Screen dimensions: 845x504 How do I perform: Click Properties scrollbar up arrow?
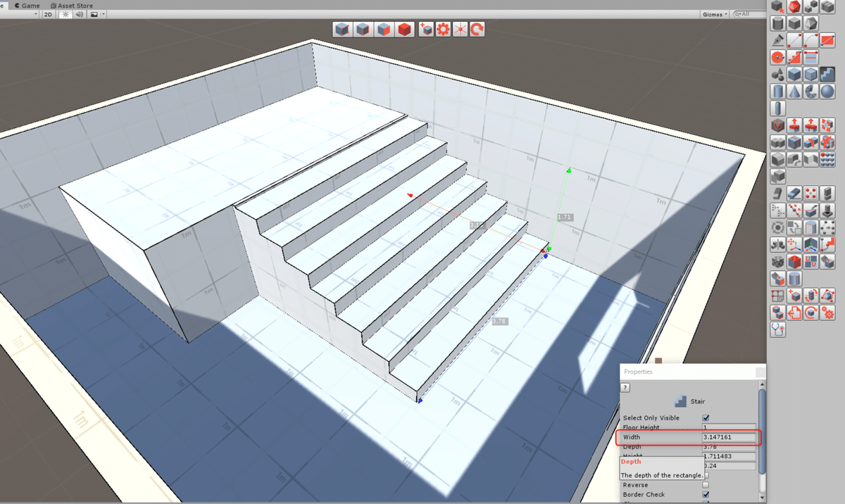tap(763, 384)
